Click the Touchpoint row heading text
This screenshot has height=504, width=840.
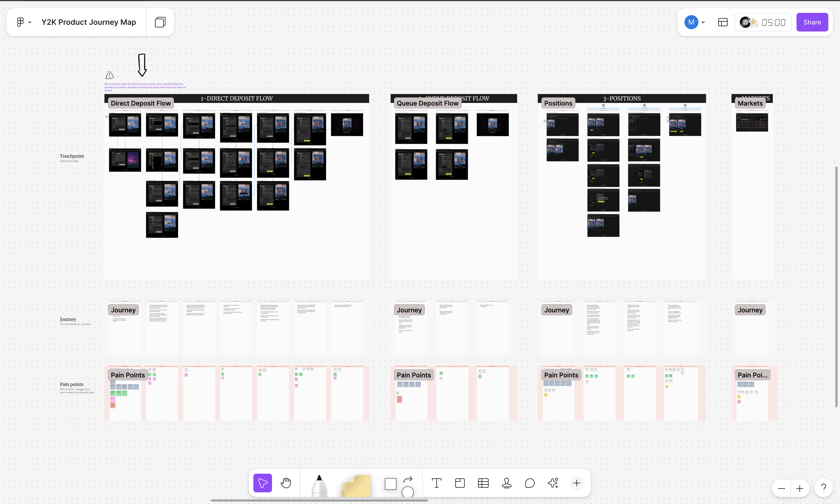[x=72, y=156]
